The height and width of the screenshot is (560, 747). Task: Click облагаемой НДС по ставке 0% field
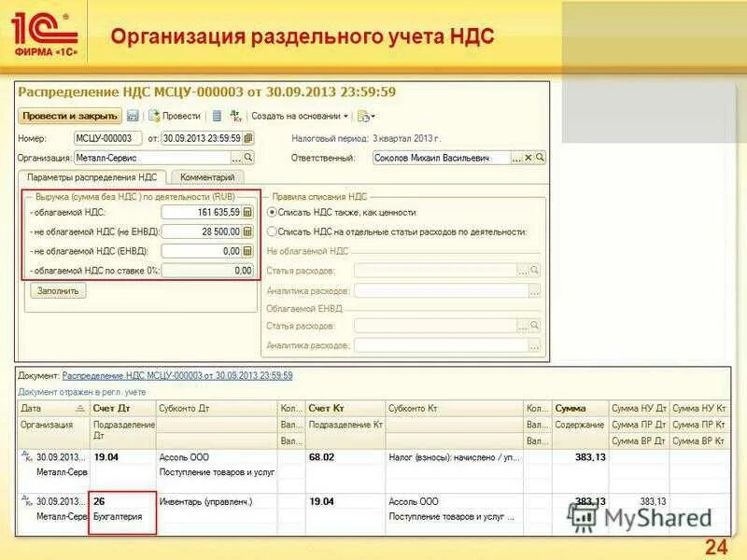coord(207,271)
